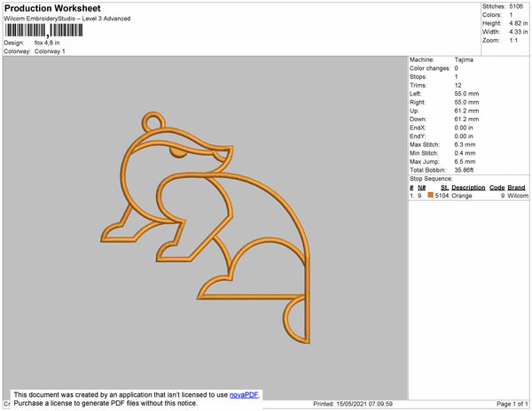This screenshot has width=532, height=411.
Task: Click the 'Description' column header
Action: pos(468,188)
